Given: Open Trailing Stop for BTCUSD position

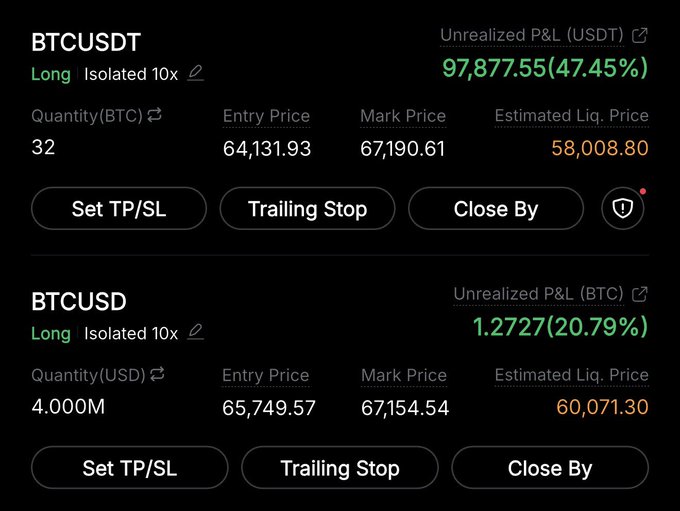Looking at the screenshot, I should pos(340,467).
